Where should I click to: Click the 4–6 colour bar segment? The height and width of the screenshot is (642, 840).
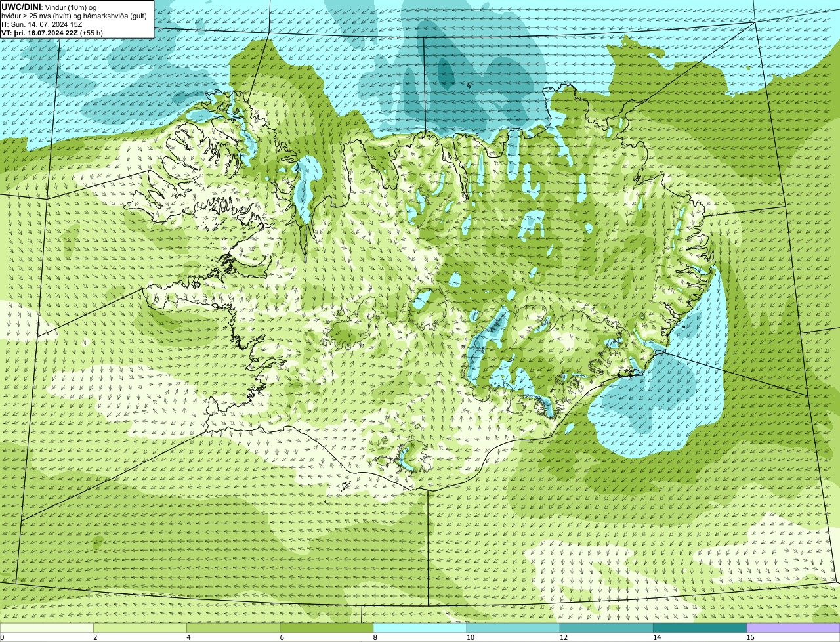click(233, 628)
